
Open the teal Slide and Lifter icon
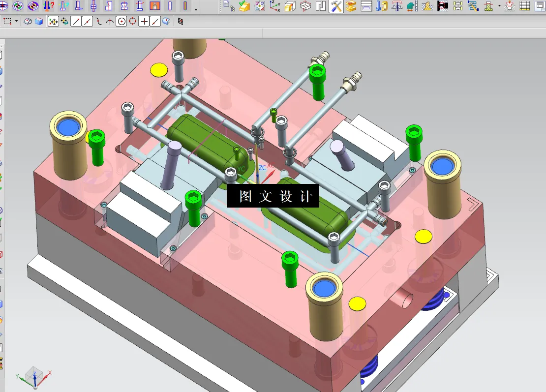click(412, 5)
